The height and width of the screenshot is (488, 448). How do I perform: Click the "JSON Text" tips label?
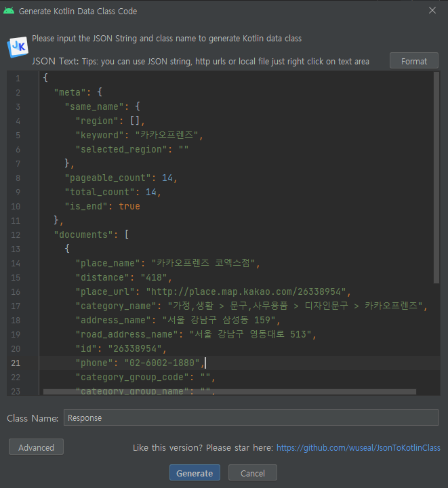pyautogui.click(x=200, y=61)
